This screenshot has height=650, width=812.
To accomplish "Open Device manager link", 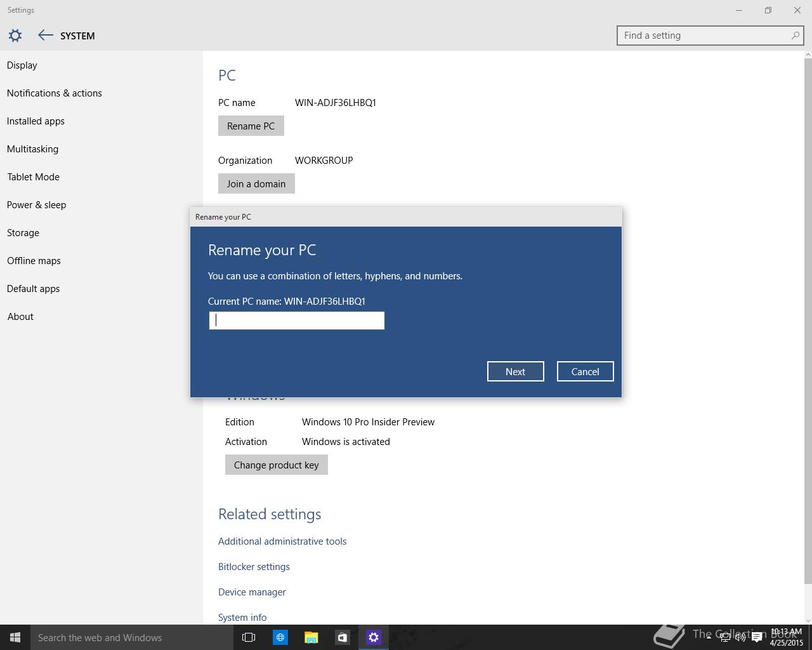I will (x=252, y=592).
